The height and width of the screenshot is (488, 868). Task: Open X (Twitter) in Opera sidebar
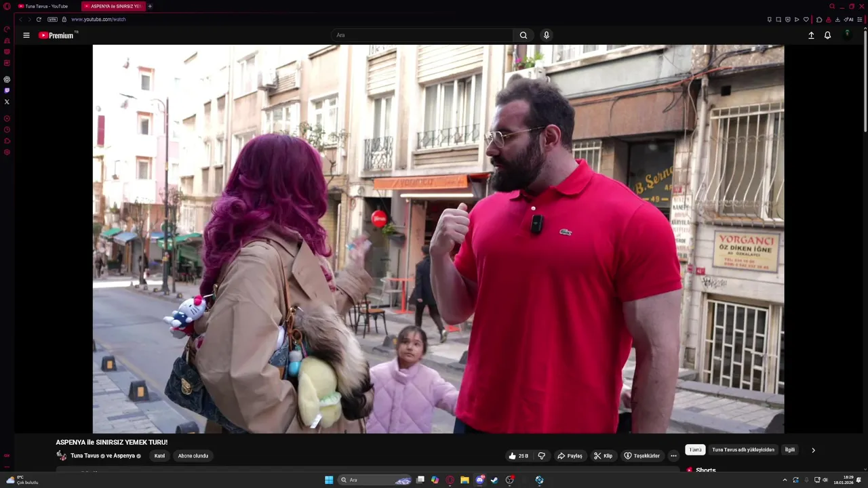tap(7, 102)
